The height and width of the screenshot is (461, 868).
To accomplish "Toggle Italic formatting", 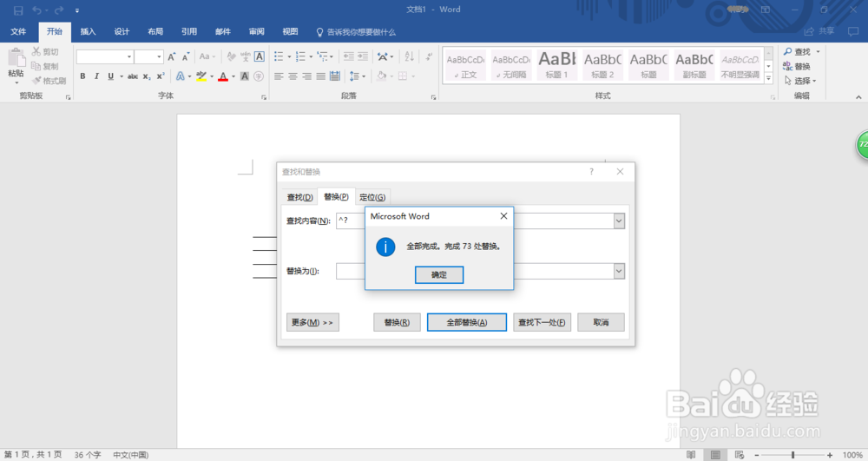I will [96, 76].
